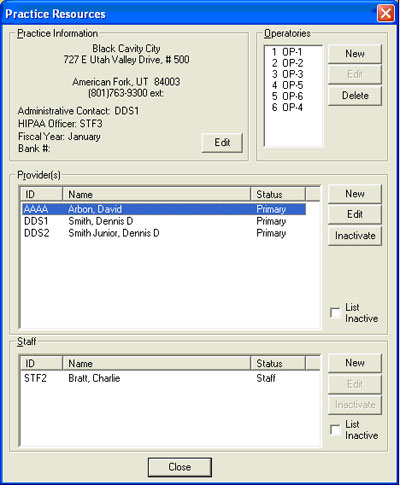
Task: Click the provider Status column header
Action: pos(278,194)
